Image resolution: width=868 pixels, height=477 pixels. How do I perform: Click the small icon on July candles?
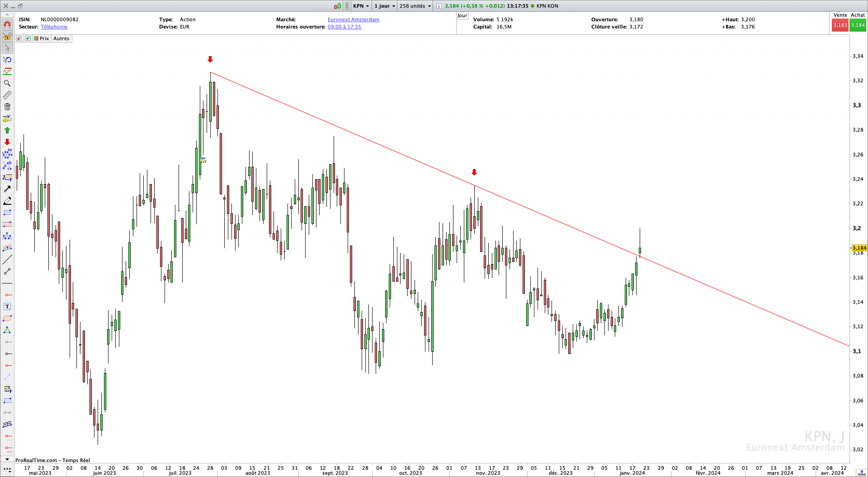(x=203, y=160)
